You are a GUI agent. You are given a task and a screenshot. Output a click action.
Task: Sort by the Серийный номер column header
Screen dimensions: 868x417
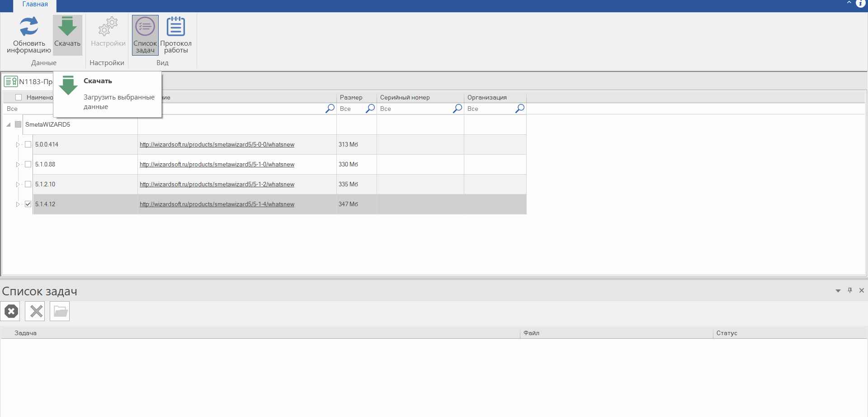pyautogui.click(x=420, y=97)
